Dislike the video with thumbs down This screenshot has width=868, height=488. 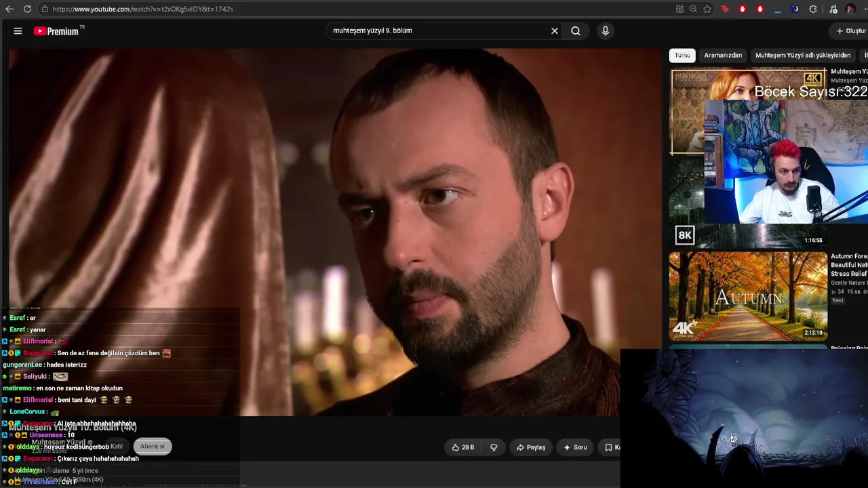(494, 447)
